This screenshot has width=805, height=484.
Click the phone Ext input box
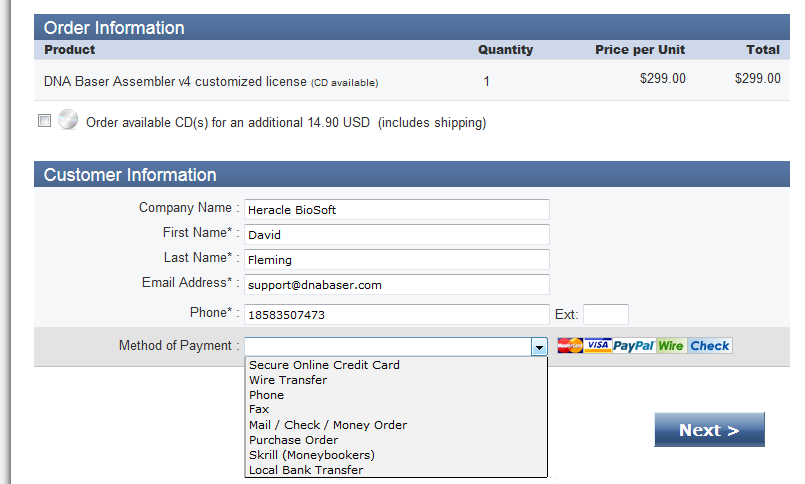coord(606,315)
